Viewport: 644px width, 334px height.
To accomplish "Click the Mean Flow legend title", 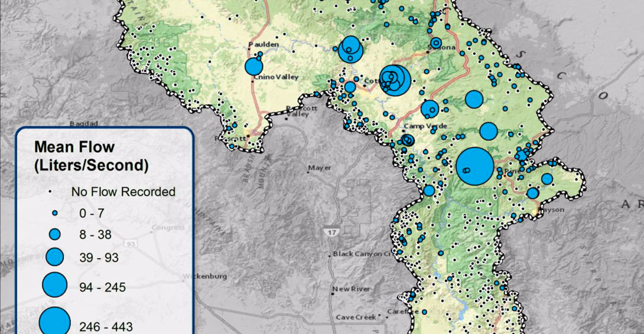I will tap(90, 156).
